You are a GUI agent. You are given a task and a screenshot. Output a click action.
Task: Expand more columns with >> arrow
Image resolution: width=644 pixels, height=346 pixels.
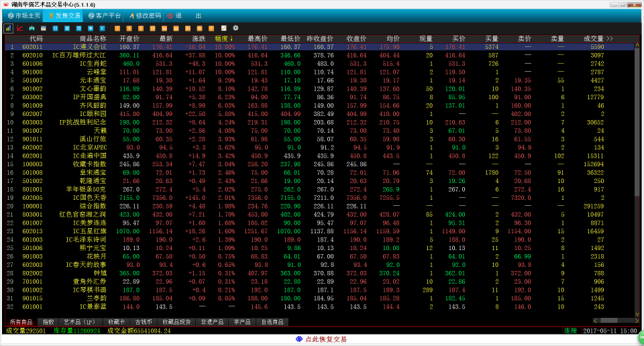pyautogui.click(x=609, y=39)
